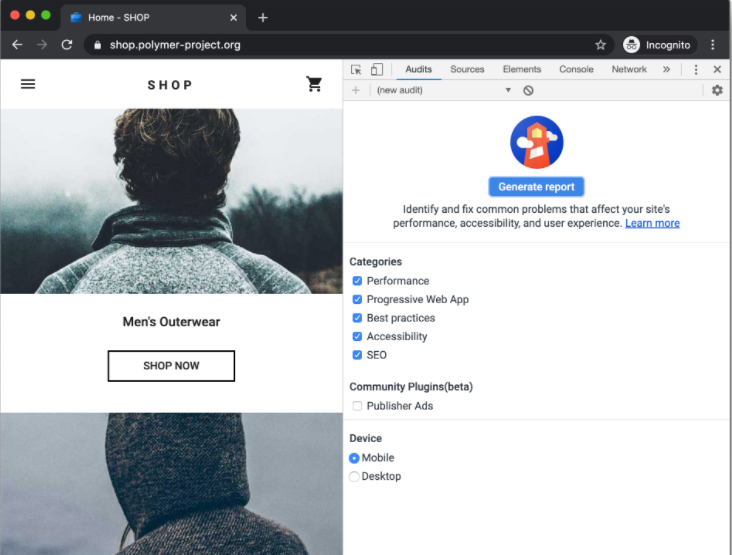Screen dimensions: 732x555
Task: Click the hooded person banner image
Action: 171,484
